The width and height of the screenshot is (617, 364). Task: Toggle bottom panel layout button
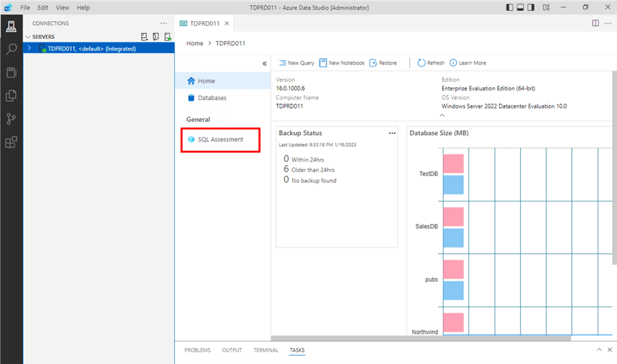[520, 8]
